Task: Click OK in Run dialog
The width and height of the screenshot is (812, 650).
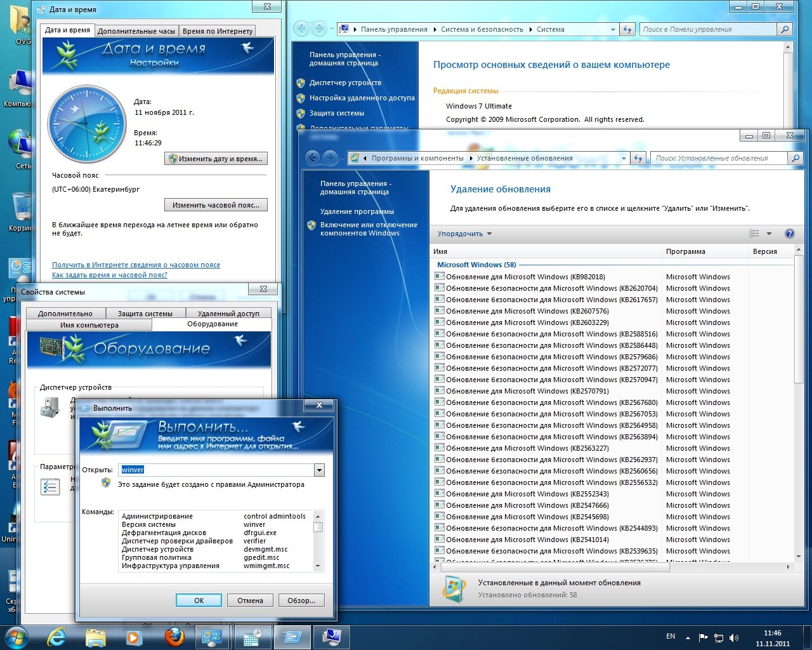Action: click(x=199, y=600)
